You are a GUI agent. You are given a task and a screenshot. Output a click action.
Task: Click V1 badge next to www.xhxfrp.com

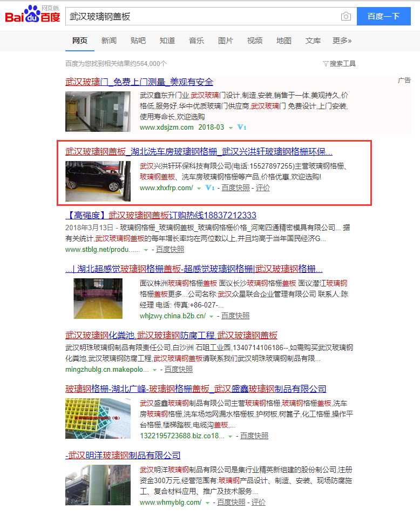click(210, 188)
